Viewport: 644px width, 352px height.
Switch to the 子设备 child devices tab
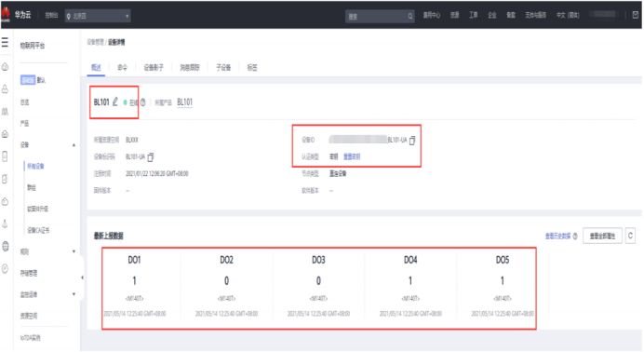(223, 67)
